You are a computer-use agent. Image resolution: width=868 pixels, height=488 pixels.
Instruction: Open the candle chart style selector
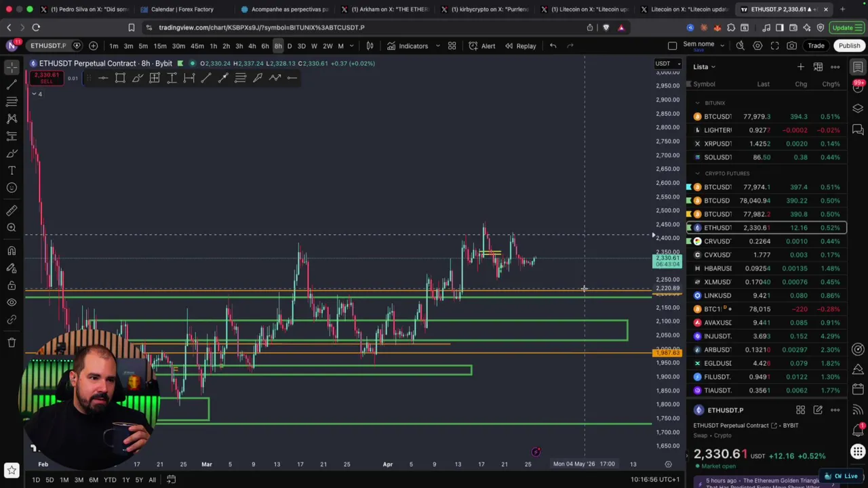tap(370, 45)
